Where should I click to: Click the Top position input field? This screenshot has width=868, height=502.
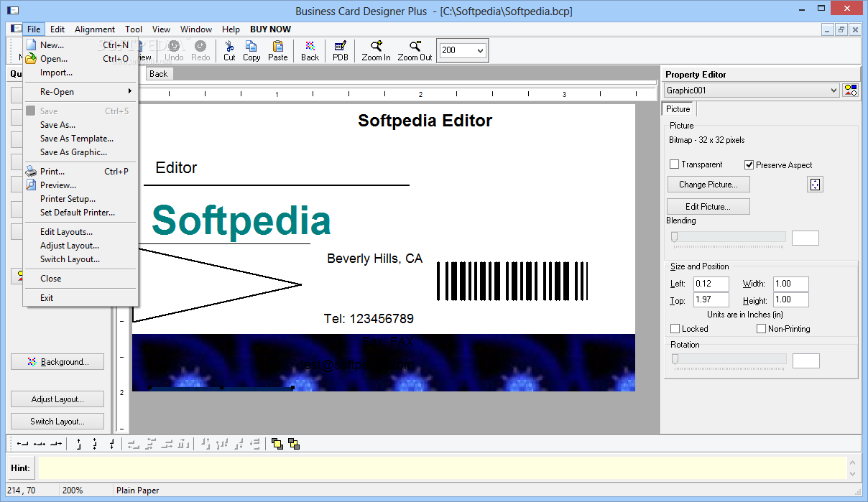tap(711, 300)
